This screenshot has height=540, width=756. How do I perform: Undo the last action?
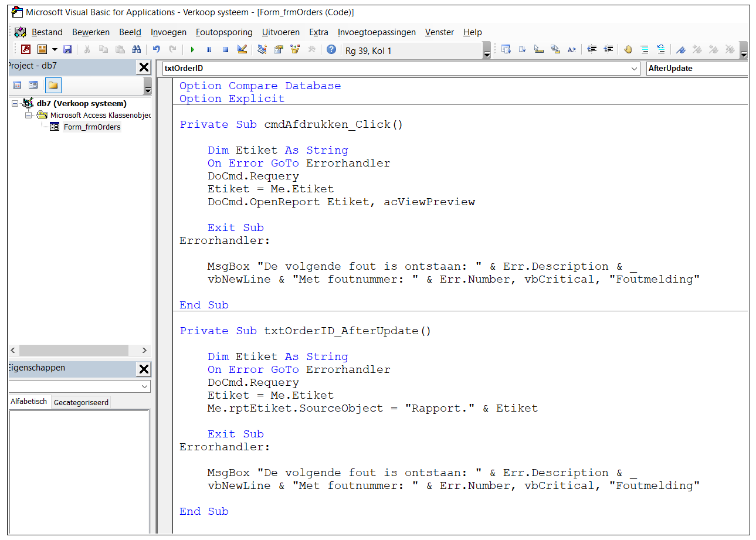[x=156, y=50]
